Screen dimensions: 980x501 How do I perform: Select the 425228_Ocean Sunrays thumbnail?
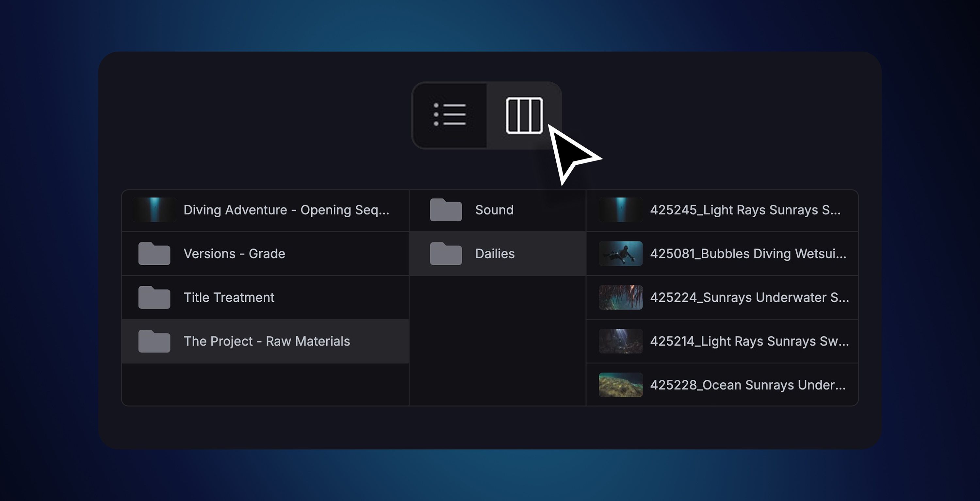(620, 385)
